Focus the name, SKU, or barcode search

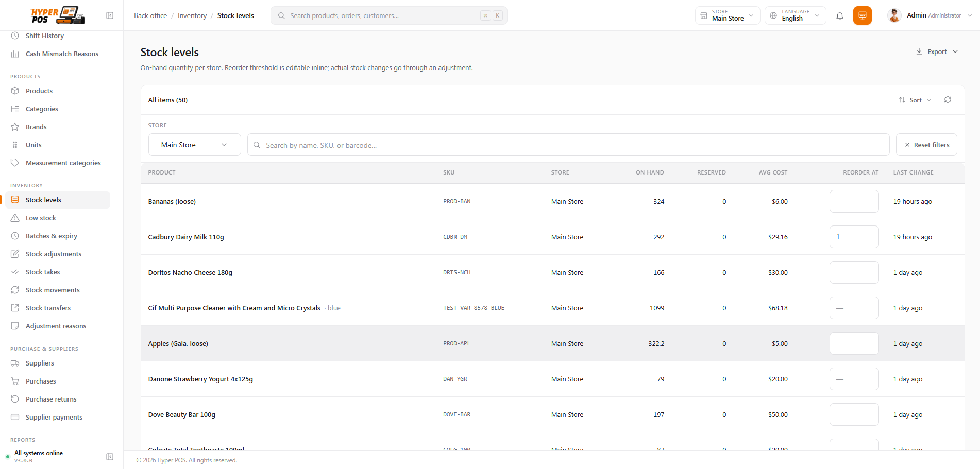pos(568,145)
